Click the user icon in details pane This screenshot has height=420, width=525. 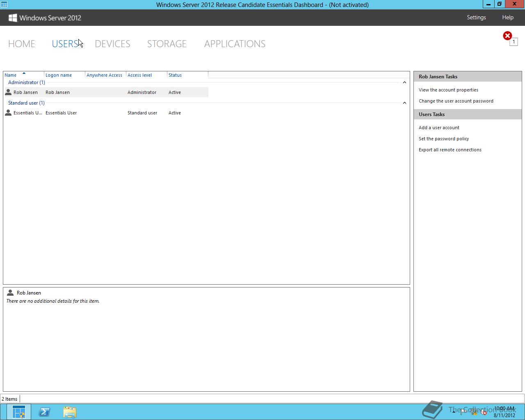(10, 293)
